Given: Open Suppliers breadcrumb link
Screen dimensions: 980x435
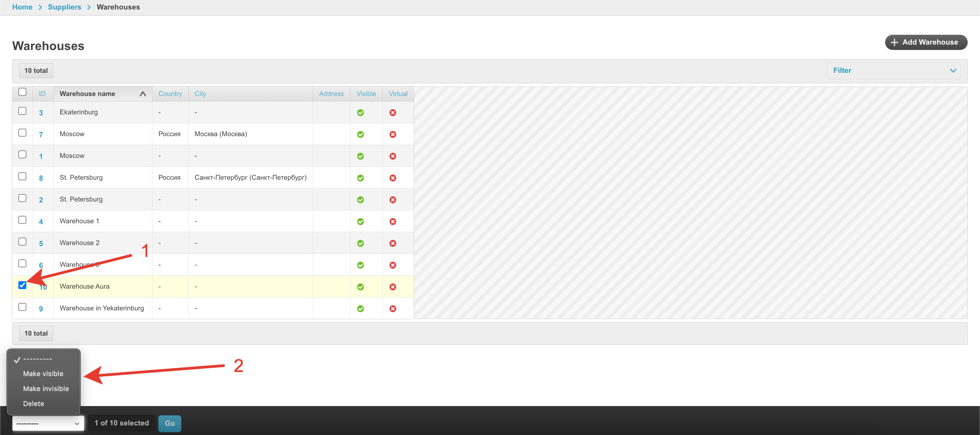Looking at the screenshot, I should coord(64,7).
